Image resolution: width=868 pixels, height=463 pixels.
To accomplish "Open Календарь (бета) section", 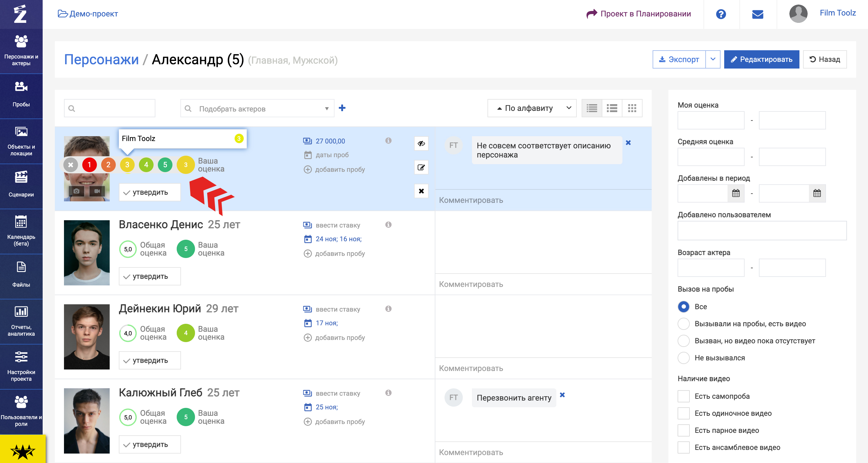I will coord(21,231).
